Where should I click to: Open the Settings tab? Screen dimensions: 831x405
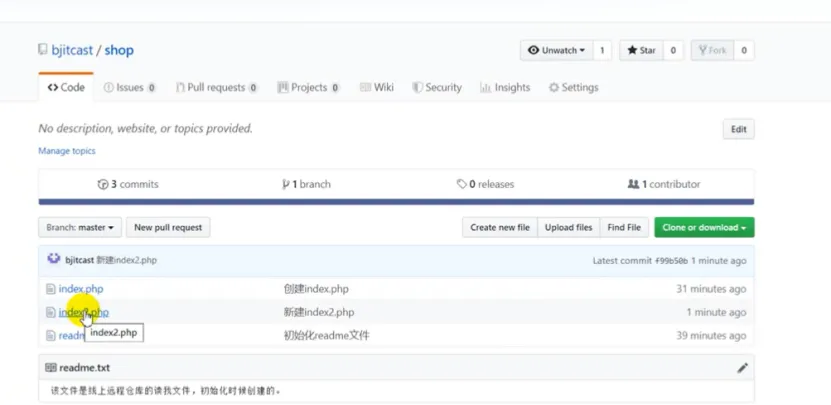(573, 87)
